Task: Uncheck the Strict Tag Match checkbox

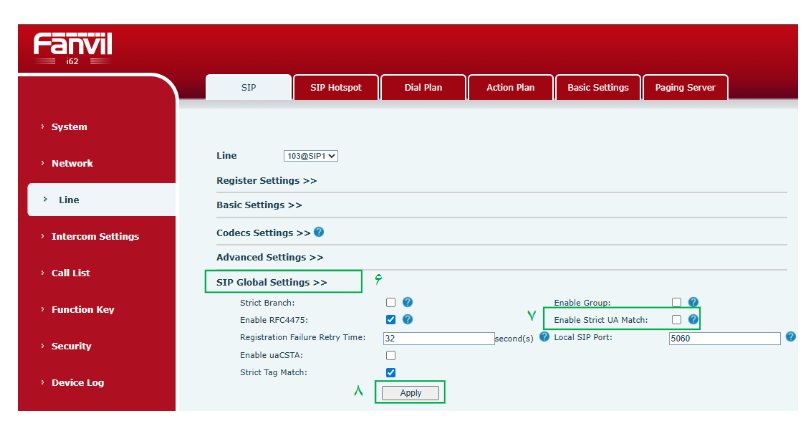Action: tap(391, 372)
